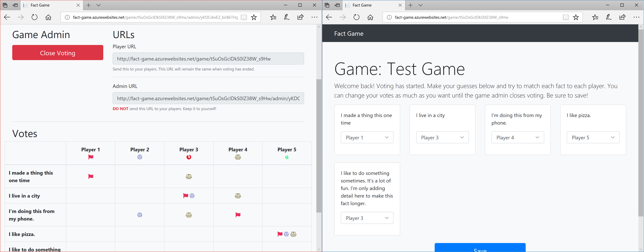644x252 pixels.
Task: Expand the 'I'm doing this from my phone' player dropdown
Action: [x=518, y=137]
